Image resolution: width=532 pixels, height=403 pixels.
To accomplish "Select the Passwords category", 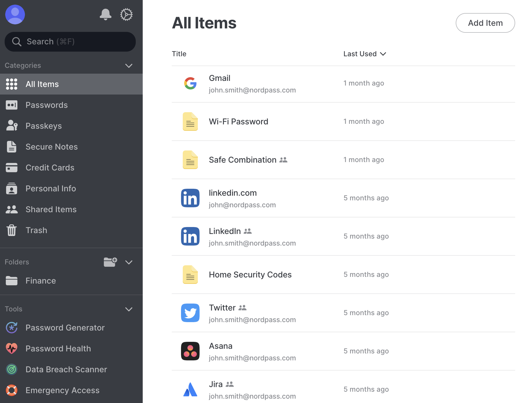I will [x=46, y=105].
